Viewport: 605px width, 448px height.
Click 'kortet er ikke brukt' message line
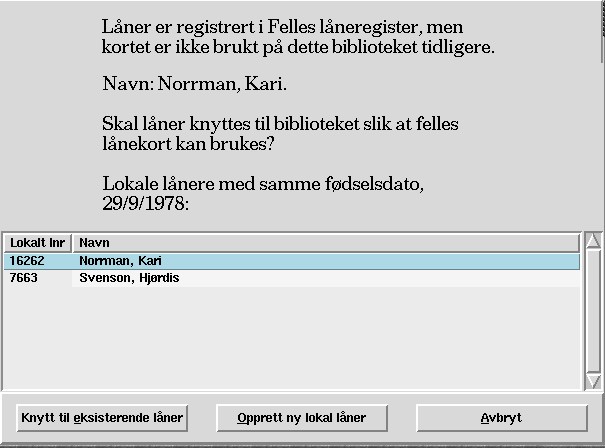(298, 46)
